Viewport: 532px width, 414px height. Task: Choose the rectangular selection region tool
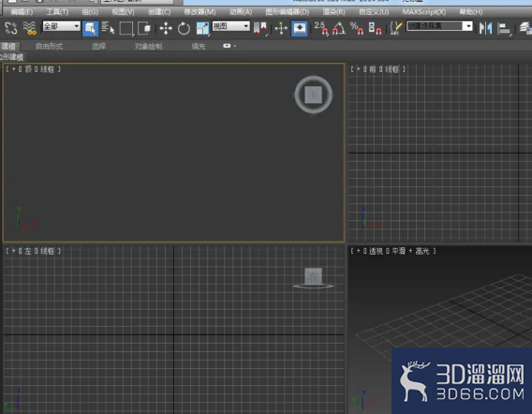coord(126,28)
